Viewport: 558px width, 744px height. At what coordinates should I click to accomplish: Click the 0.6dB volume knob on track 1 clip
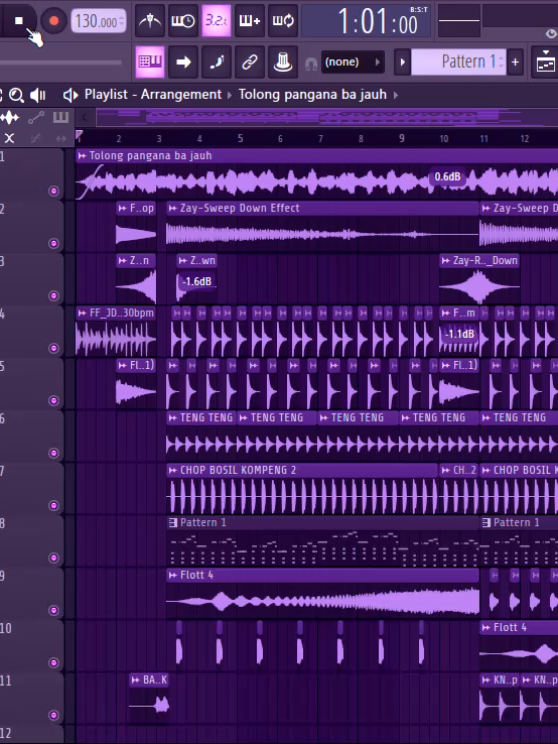pos(447,177)
